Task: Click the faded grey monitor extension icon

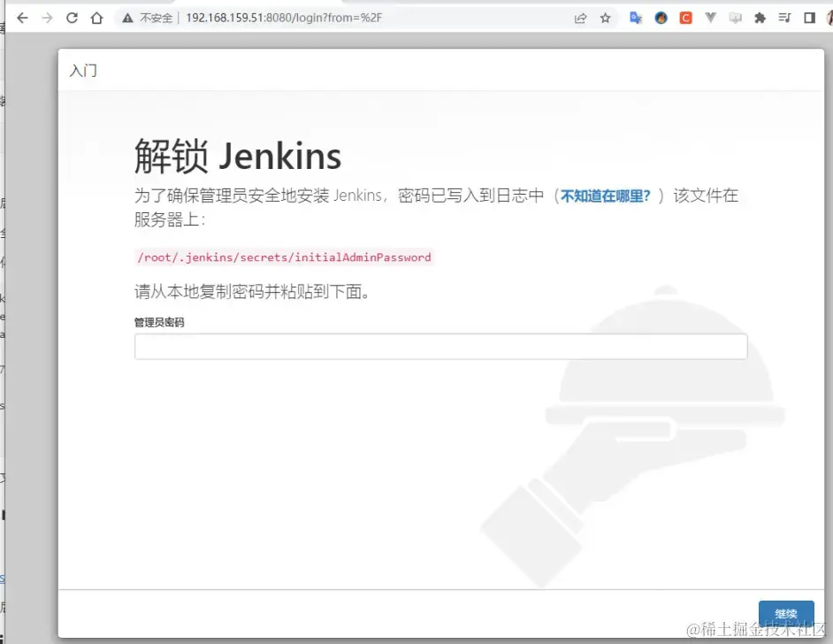Action: (735, 18)
